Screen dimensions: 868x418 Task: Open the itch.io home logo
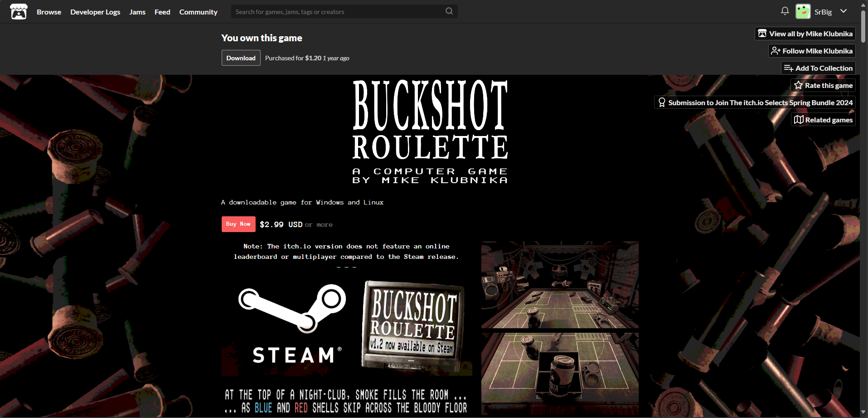point(19,12)
